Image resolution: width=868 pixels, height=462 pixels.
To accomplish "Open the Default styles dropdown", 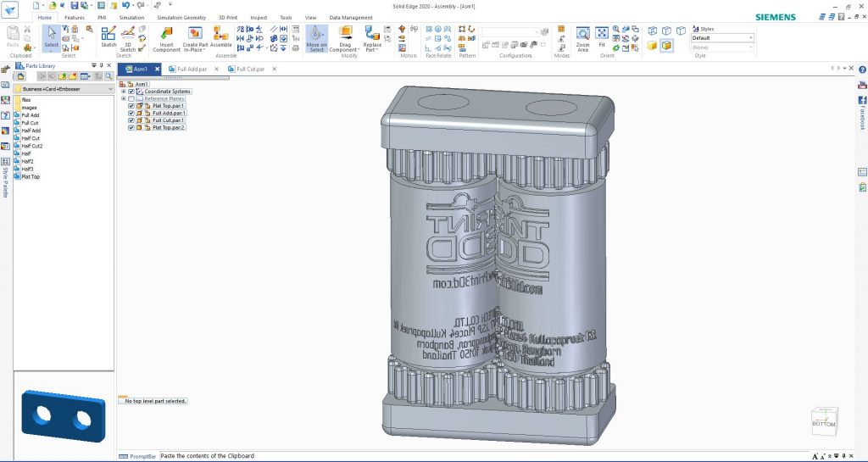I will pos(722,37).
